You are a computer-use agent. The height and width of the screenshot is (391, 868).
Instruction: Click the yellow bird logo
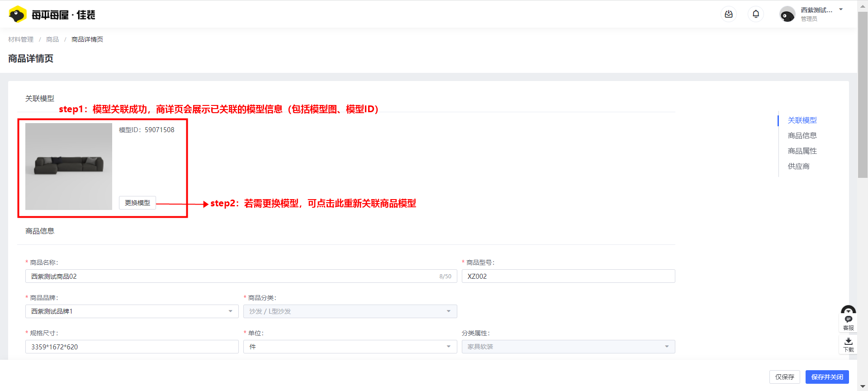coord(18,14)
